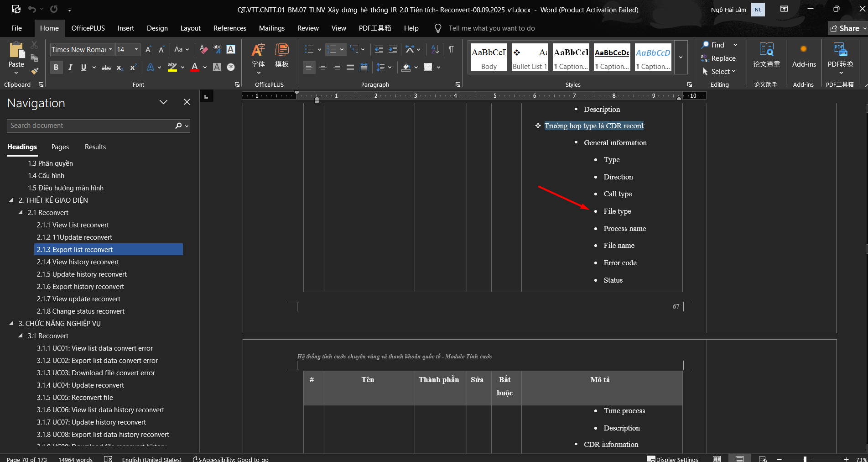The image size is (868, 462).
Task: Toggle Bold formatting
Action: pyautogui.click(x=56, y=68)
